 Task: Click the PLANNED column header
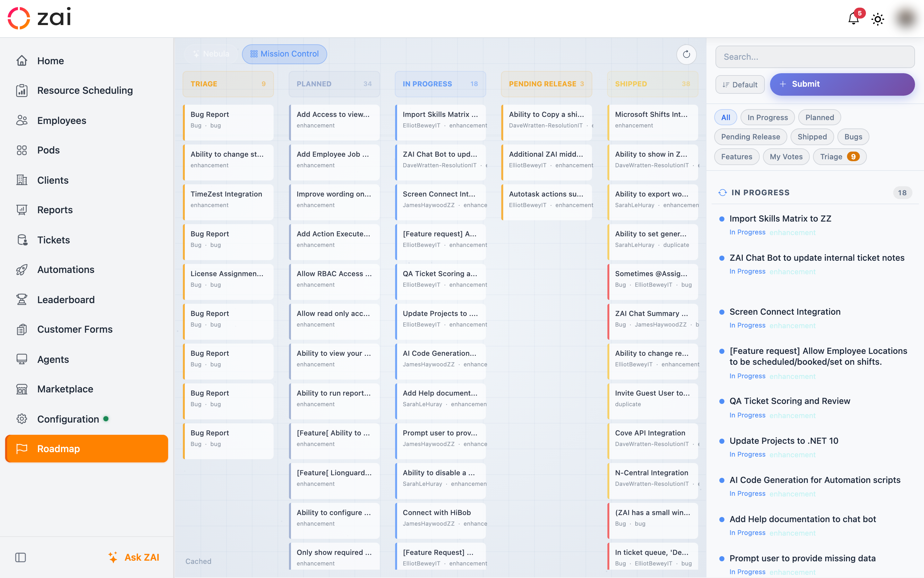click(x=334, y=84)
